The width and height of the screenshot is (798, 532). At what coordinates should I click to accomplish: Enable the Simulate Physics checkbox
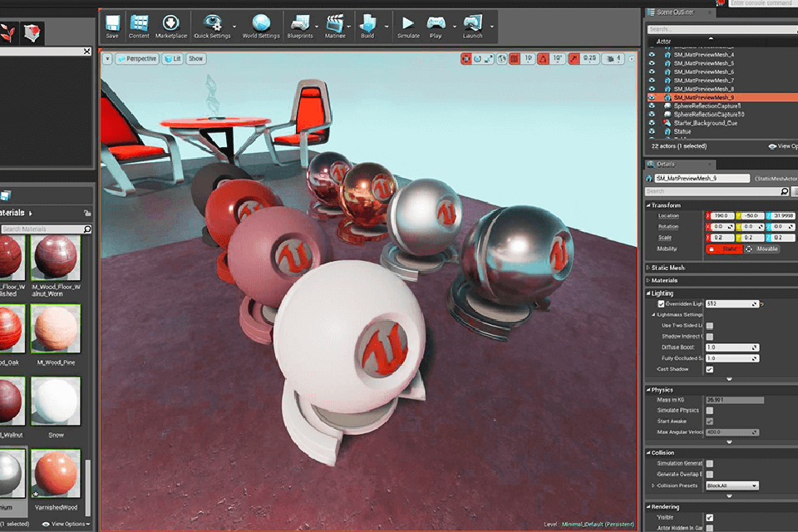coord(709,411)
